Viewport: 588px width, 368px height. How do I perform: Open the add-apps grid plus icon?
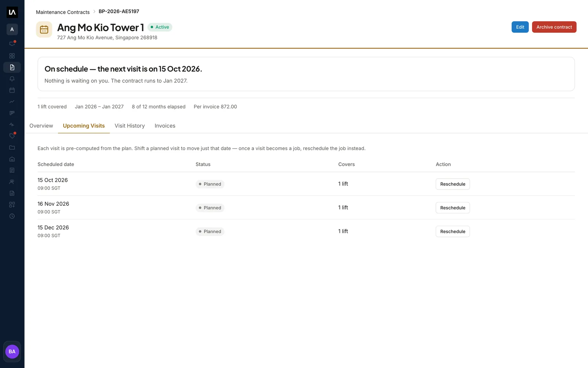click(12, 205)
